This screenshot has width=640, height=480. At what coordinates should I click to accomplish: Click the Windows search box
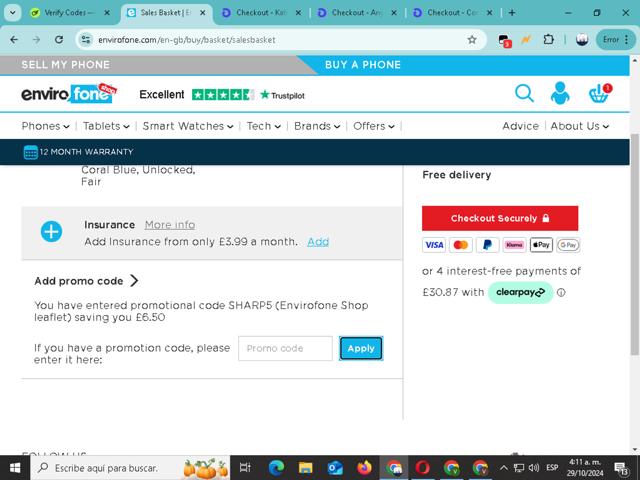[131, 468]
